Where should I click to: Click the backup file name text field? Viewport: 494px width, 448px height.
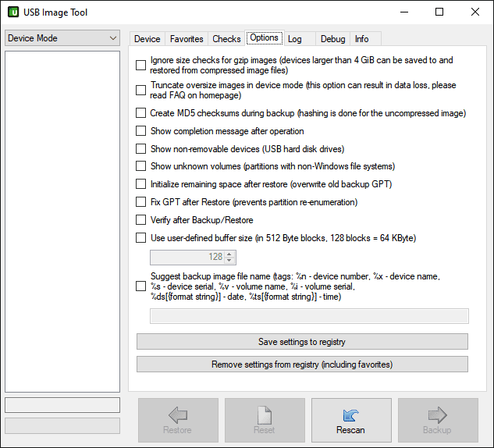309,316
